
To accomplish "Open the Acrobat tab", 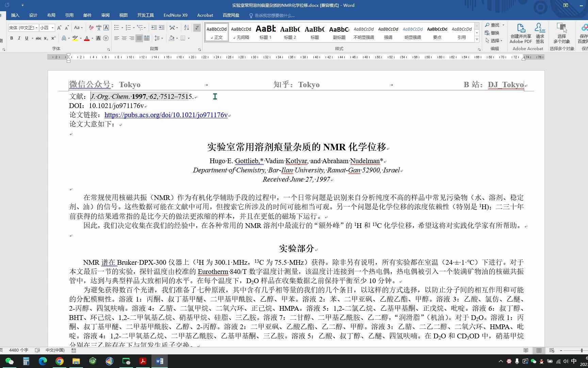I will pyautogui.click(x=205, y=15).
